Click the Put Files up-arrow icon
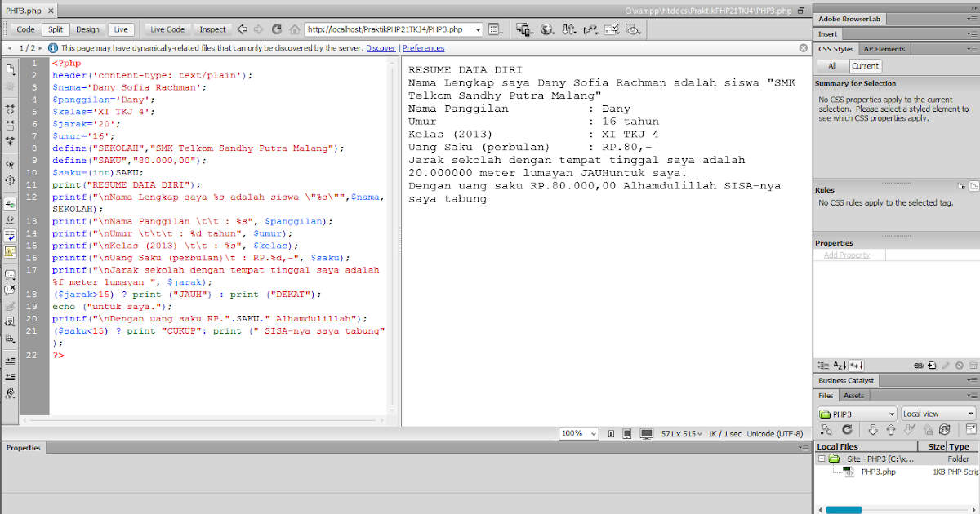The image size is (980, 514). 892,429
